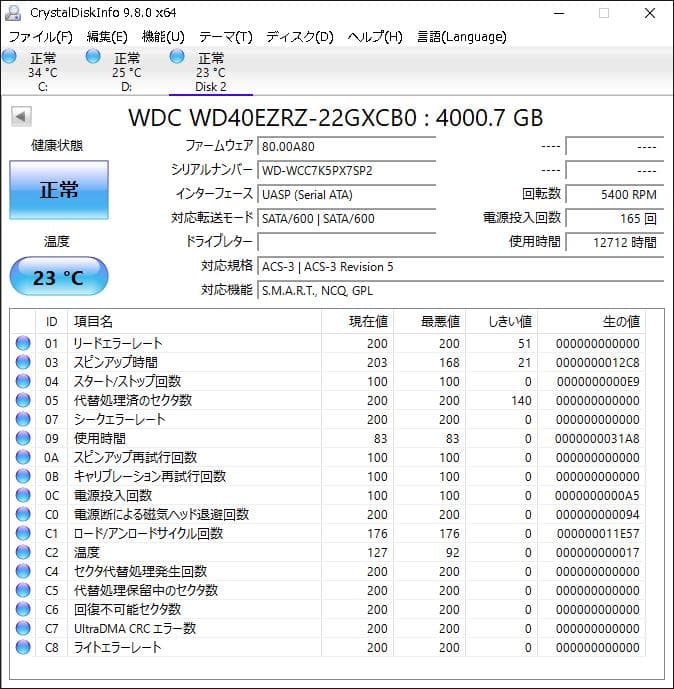Viewport: 674px width, 689px height.
Task: Click the C: drive status orb icon
Action: pos(9,56)
